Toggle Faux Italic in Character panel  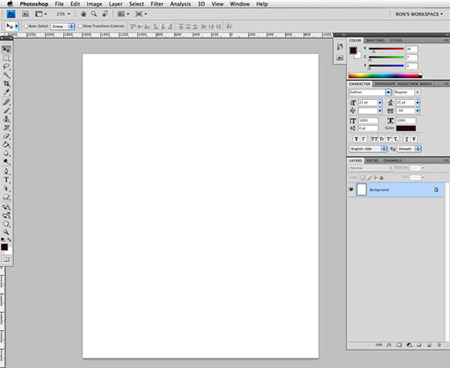363,139
